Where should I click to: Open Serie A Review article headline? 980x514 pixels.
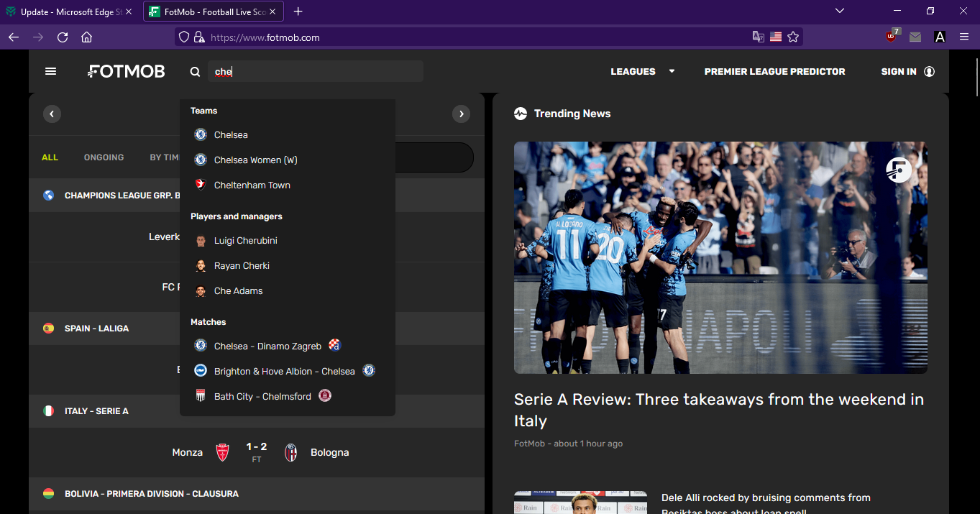[719, 410]
